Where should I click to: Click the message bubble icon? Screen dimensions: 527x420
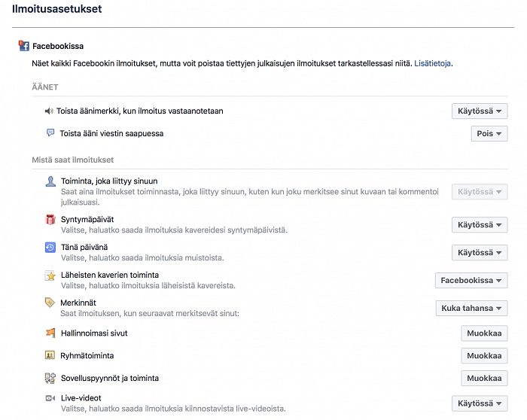(x=50, y=132)
